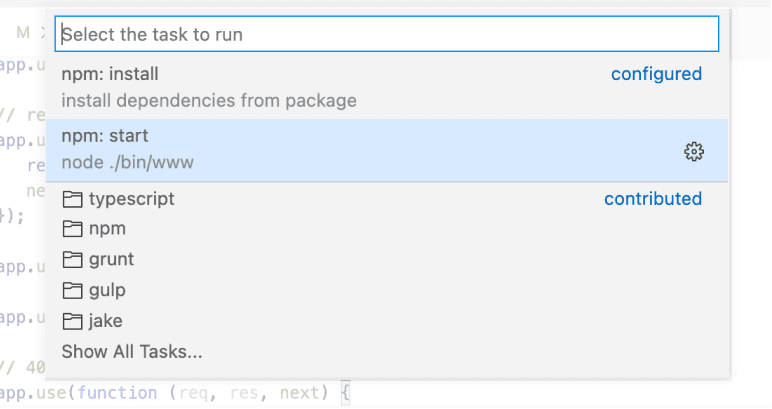Click the 'contributed' group label
This screenshot has height=409, width=772.
[653, 199]
